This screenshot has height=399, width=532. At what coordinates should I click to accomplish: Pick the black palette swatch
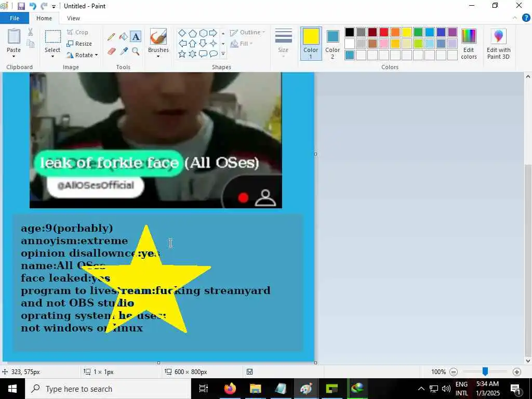coord(350,32)
